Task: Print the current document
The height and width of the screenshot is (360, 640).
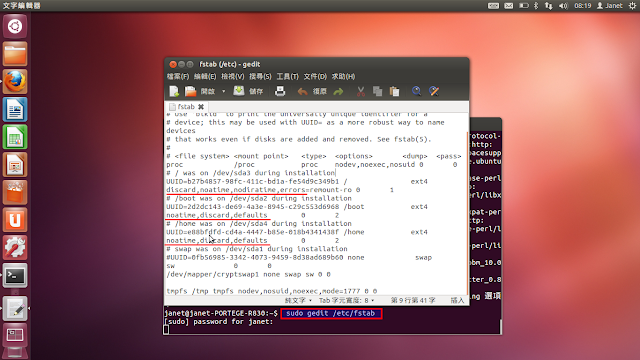Action: click(x=280, y=91)
